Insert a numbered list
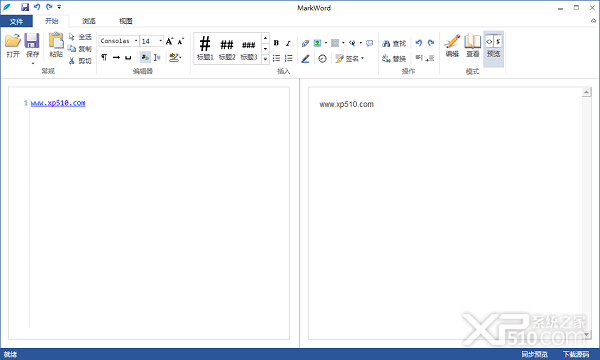The image size is (600, 360). click(x=289, y=58)
